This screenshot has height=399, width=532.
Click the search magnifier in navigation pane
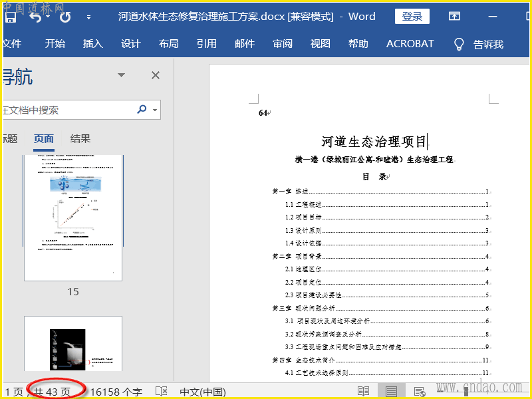coord(142,110)
